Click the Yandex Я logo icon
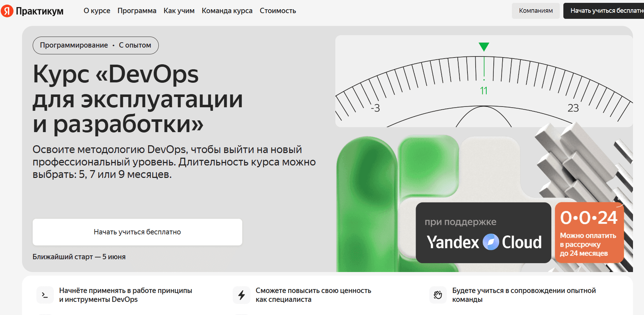 [x=7, y=11]
